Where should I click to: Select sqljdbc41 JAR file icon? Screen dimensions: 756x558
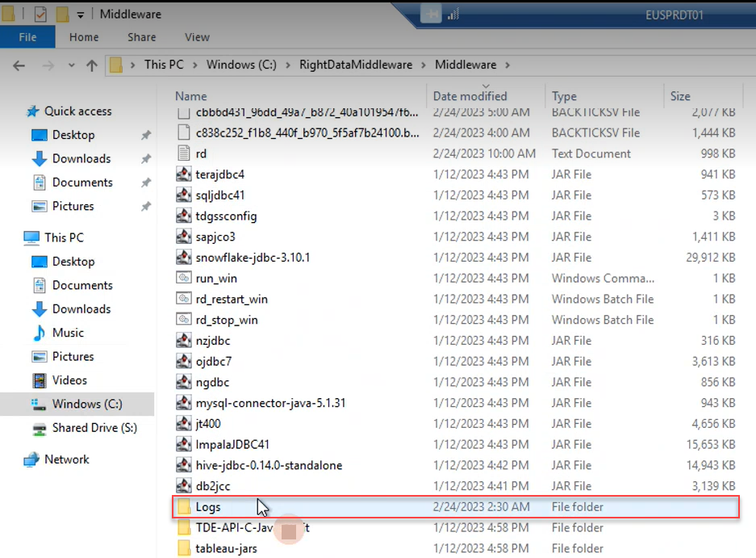tap(184, 195)
